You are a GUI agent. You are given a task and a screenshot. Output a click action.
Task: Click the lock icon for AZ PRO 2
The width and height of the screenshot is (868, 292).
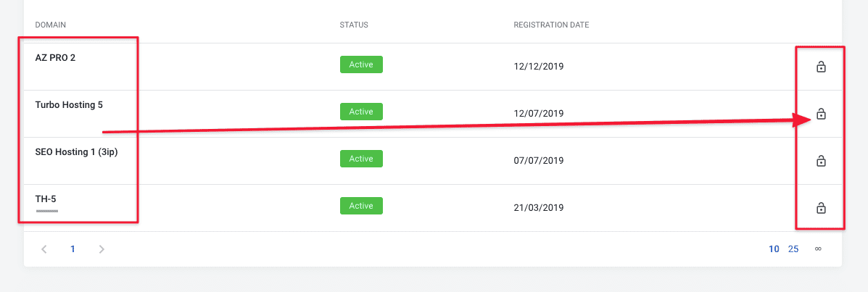tap(821, 67)
